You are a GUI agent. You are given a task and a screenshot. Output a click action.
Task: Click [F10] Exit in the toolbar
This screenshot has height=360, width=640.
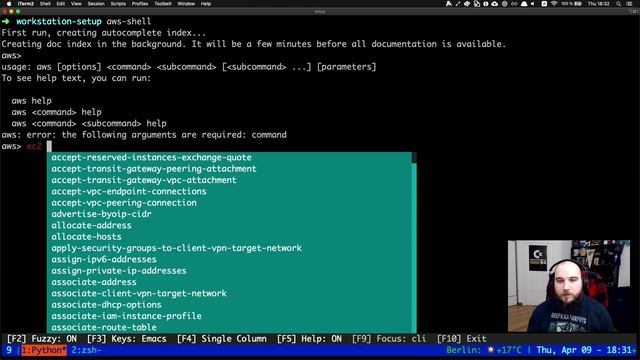462,339
